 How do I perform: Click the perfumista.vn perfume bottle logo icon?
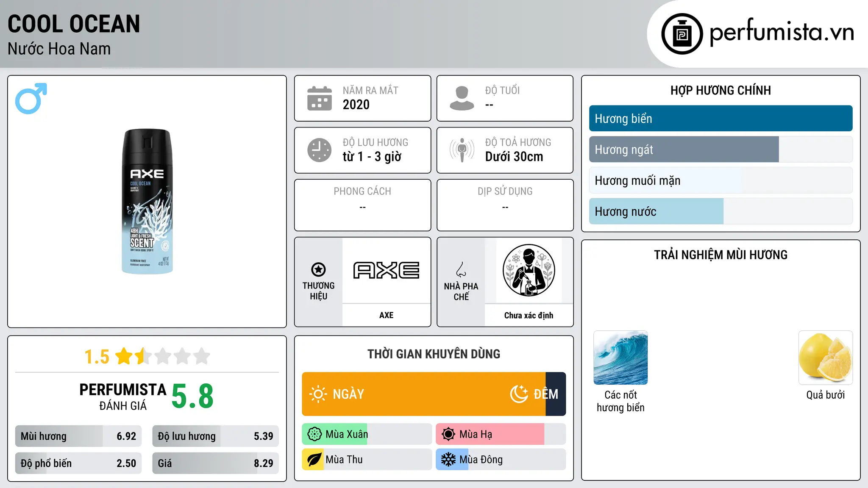[x=682, y=34]
